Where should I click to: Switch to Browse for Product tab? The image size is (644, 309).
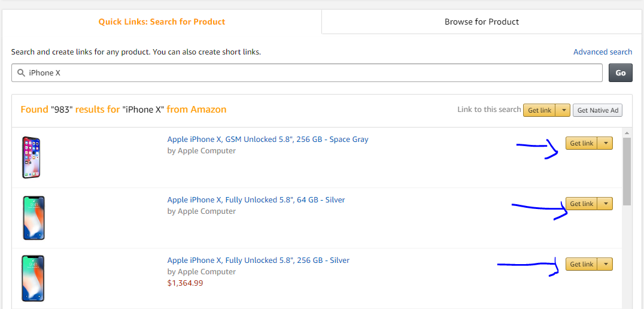pyautogui.click(x=482, y=22)
